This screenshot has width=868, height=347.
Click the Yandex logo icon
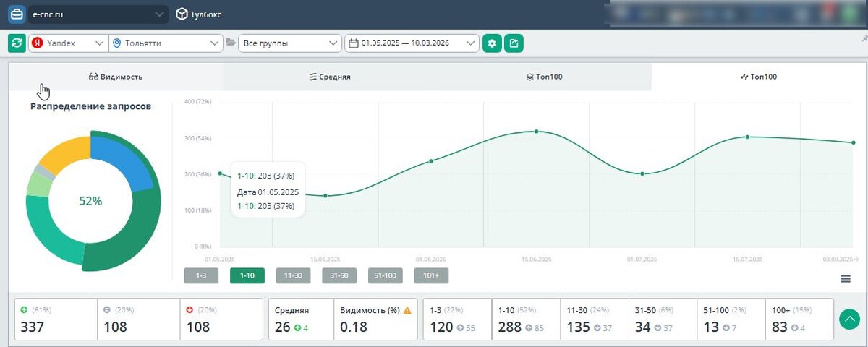click(38, 43)
